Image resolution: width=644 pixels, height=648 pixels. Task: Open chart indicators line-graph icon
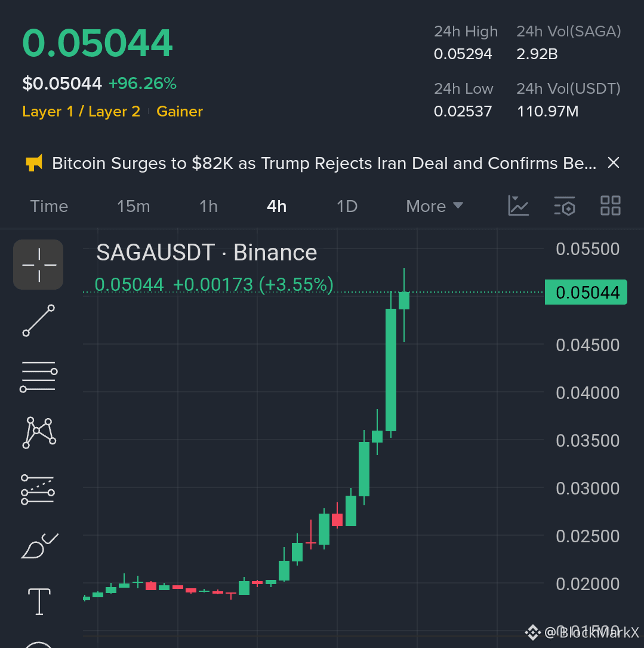[518, 206]
